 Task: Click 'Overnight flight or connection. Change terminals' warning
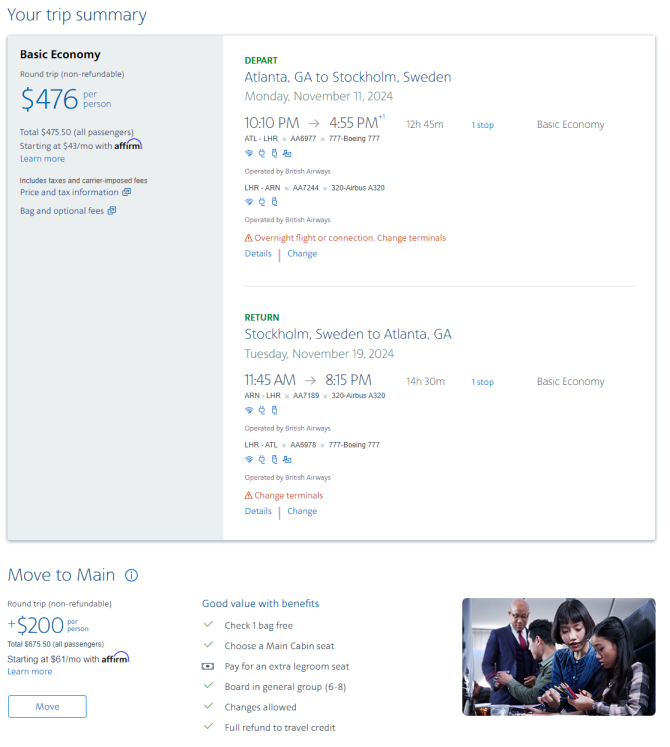tap(350, 238)
